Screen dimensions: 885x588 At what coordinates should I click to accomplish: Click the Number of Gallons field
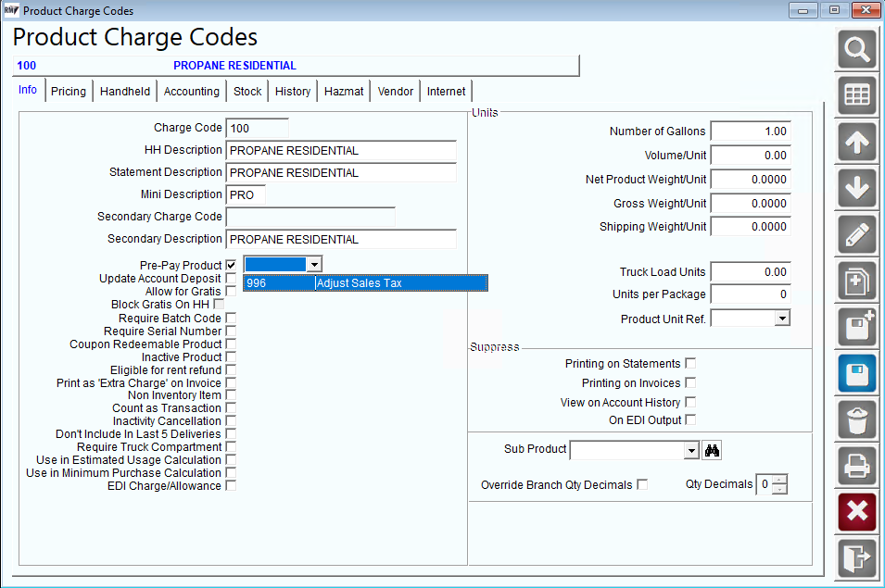[x=750, y=131]
